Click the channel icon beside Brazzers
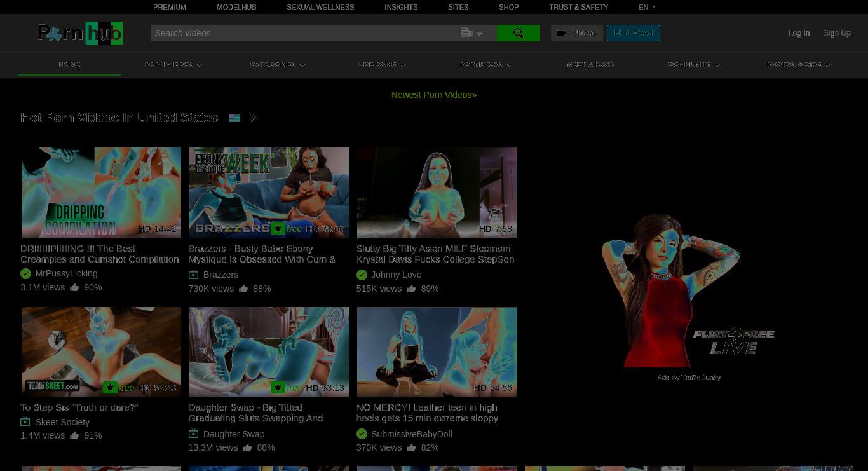Image resolution: width=868 pixels, height=471 pixels. click(x=193, y=275)
